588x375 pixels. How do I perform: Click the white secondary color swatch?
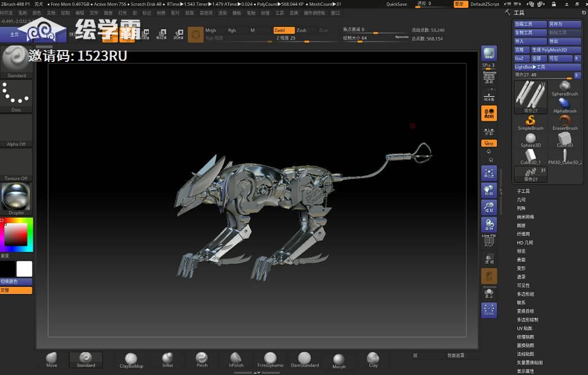click(x=24, y=269)
